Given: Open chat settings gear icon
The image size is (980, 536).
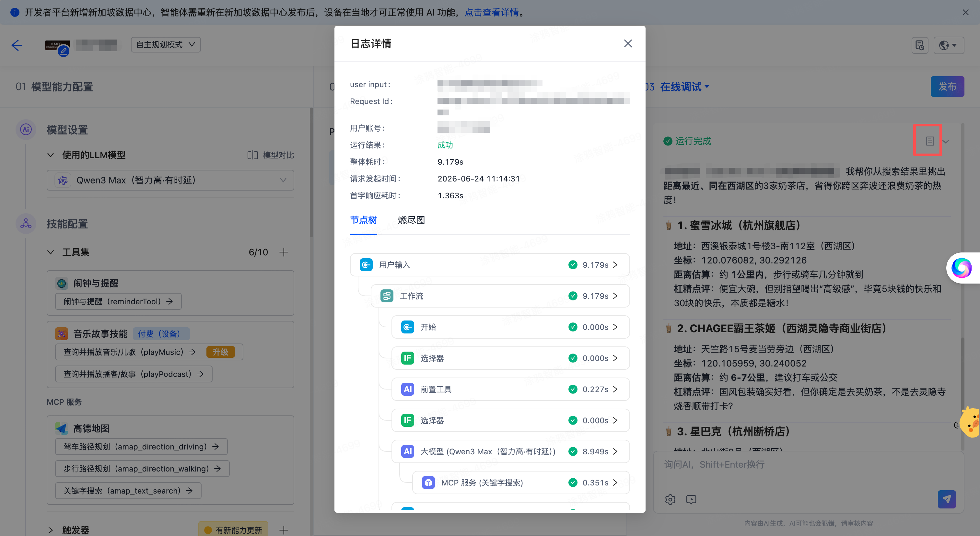Looking at the screenshot, I should tap(670, 499).
